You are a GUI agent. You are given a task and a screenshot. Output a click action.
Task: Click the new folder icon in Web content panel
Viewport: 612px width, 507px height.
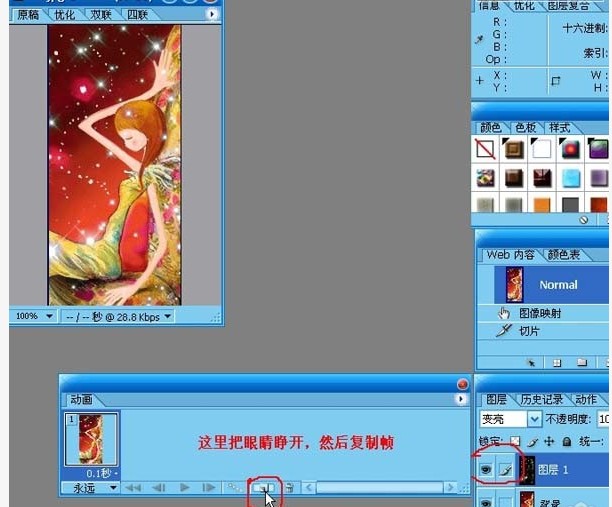582,363
